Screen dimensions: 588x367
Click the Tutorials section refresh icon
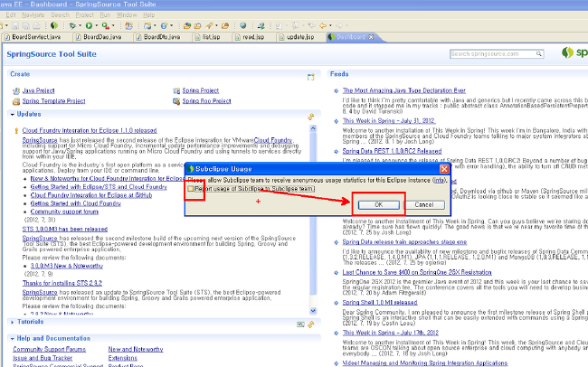point(311,325)
